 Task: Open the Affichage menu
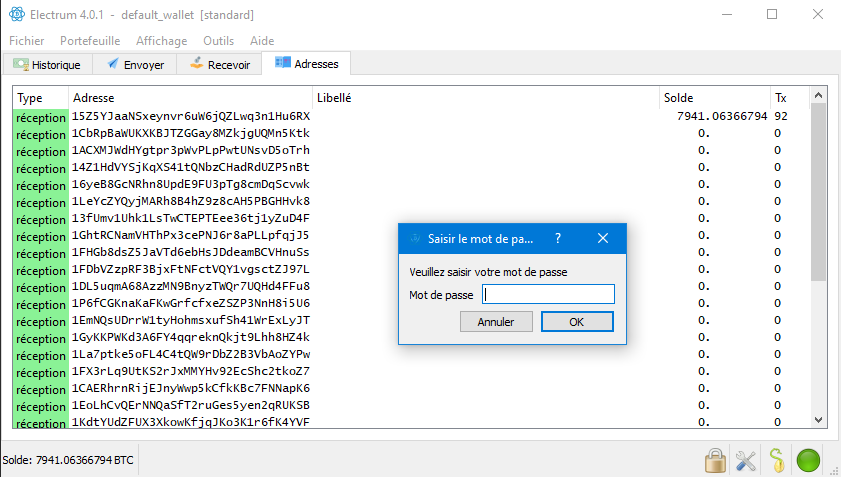[161, 41]
